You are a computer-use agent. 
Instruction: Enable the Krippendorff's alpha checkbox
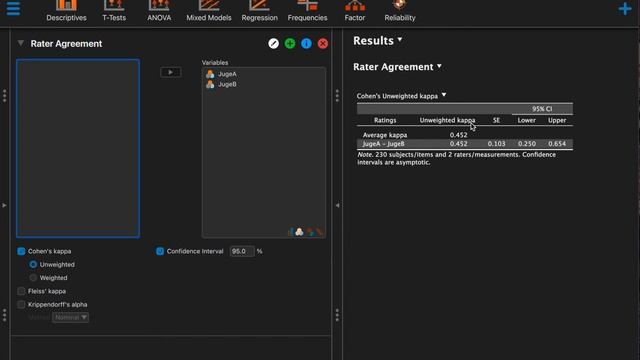tap(21, 304)
